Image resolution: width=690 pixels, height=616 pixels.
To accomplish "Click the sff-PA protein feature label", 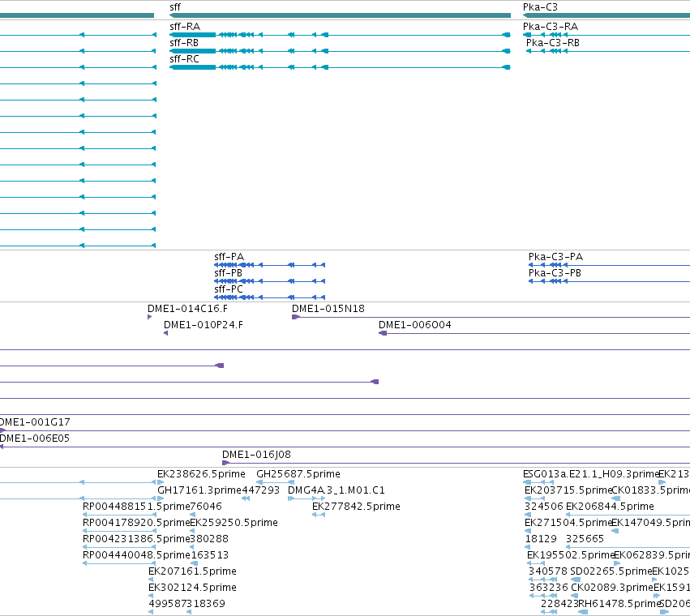I will tap(229, 257).
